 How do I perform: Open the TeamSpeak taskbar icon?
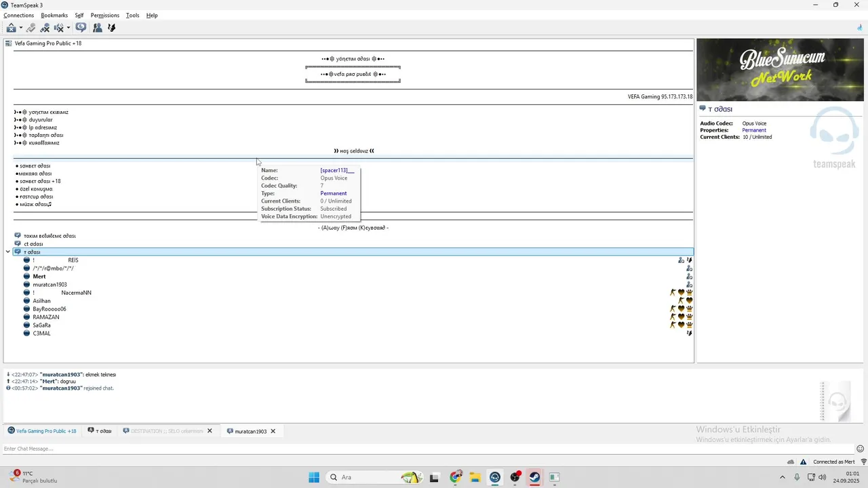(x=495, y=477)
